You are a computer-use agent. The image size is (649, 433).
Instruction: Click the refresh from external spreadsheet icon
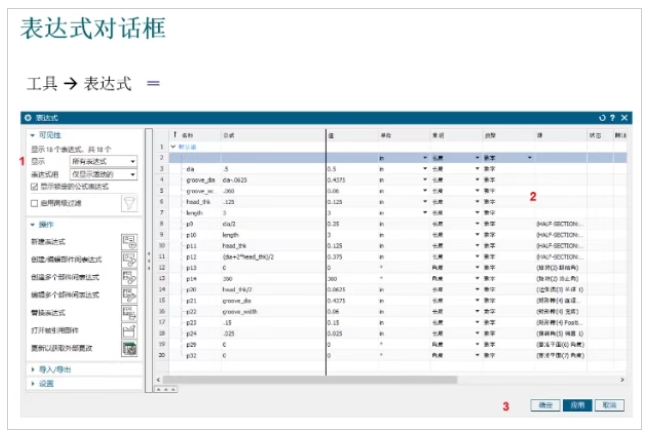(x=129, y=349)
